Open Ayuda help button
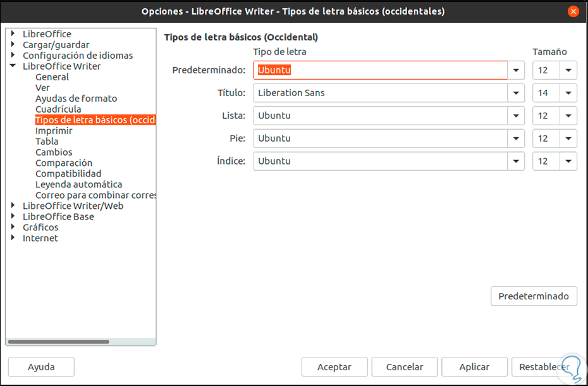Screen dimensions: 588x386 pyautogui.click(x=41, y=367)
